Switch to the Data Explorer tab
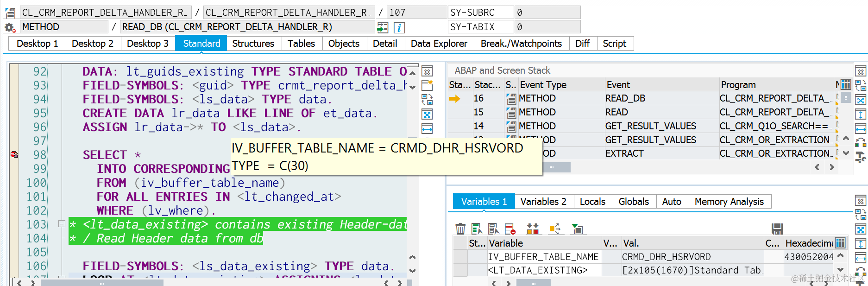The width and height of the screenshot is (868, 286). point(439,44)
